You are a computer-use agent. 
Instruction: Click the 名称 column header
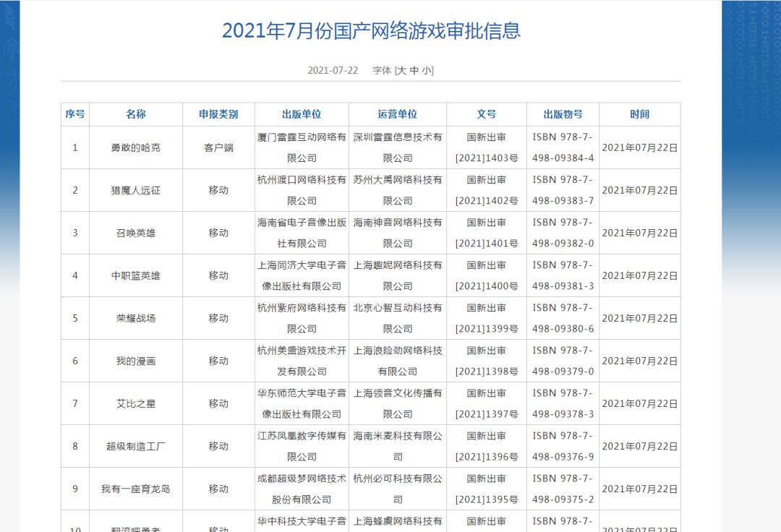point(136,114)
